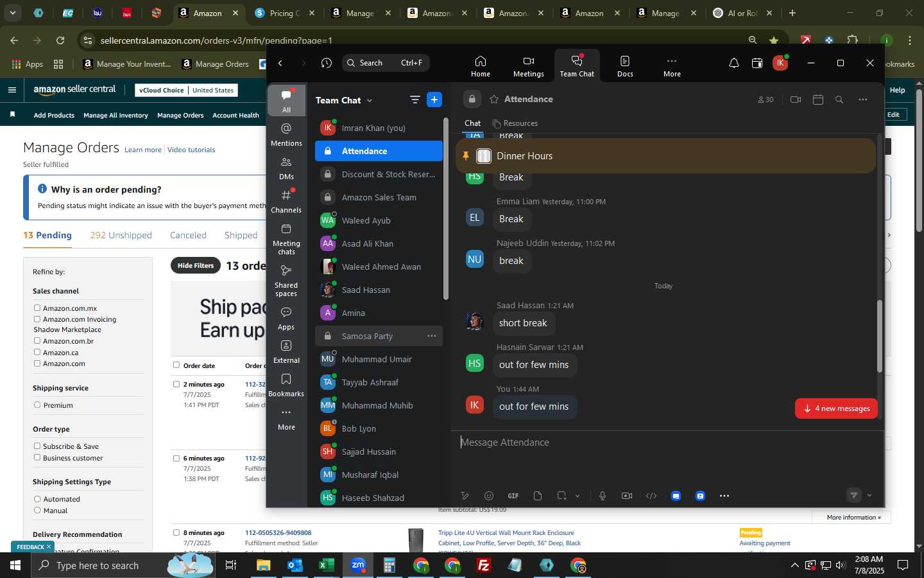The image size is (924, 578).
Task: Open External in Zoom sidebar
Action: (286, 352)
